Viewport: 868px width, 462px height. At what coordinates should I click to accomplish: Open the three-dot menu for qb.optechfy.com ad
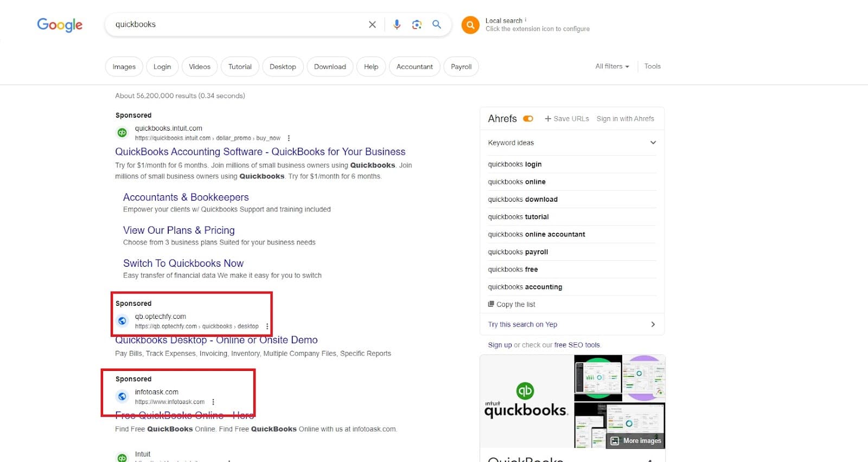coord(267,326)
